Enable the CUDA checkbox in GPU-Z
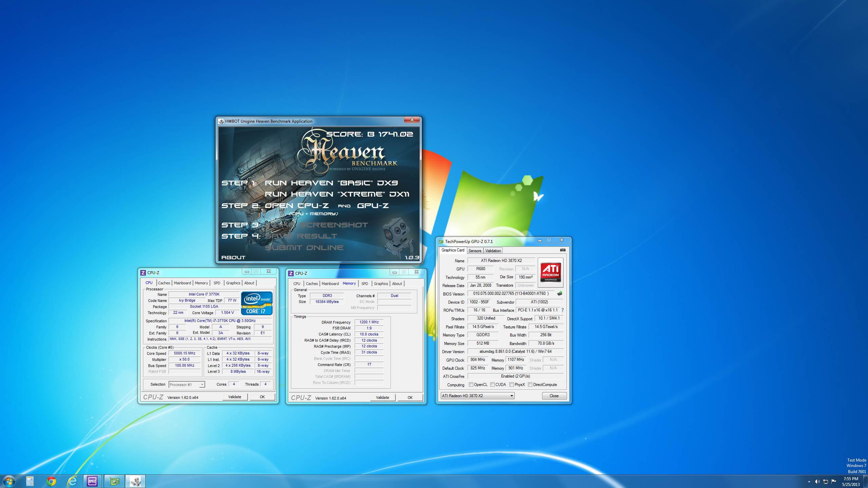 coord(492,385)
